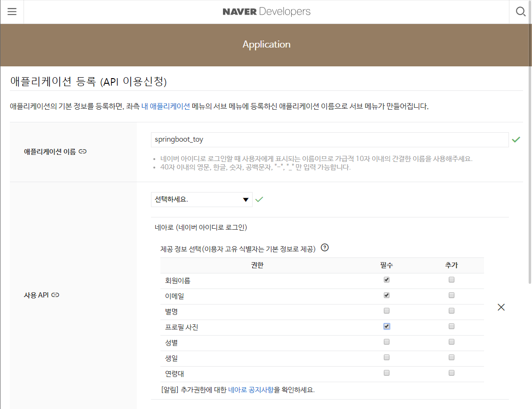The width and height of the screenshot is (532, 409).
Task: Click the 네아로 (네이버 아이디로 로그인) label
Action: pyautogui.click(x=201, y=227)
